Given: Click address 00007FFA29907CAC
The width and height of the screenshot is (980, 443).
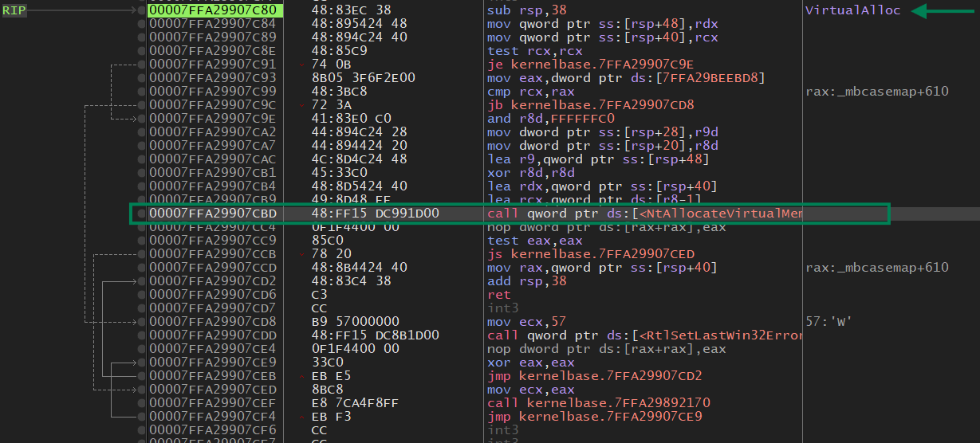Looking at the screenshot, I should (213, 159).
